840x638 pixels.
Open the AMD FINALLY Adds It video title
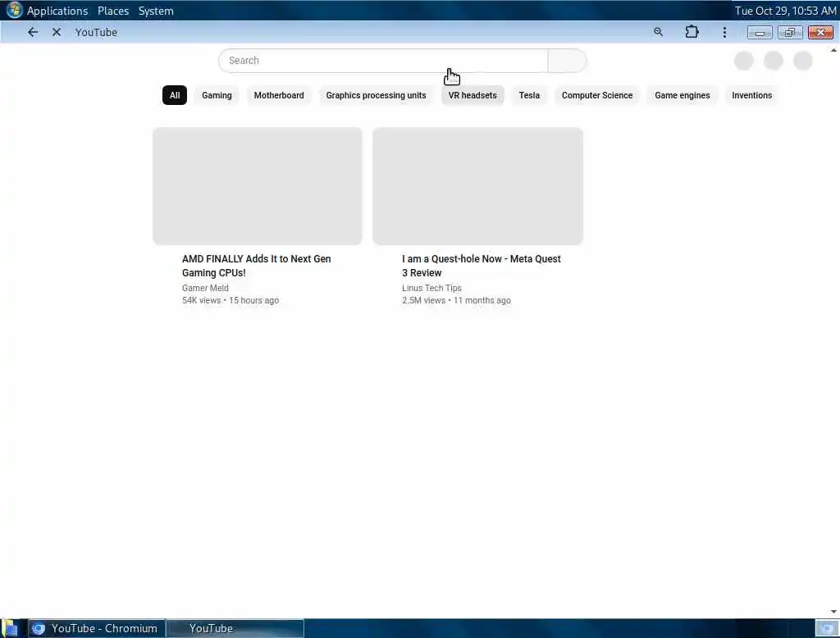point(257,266)
